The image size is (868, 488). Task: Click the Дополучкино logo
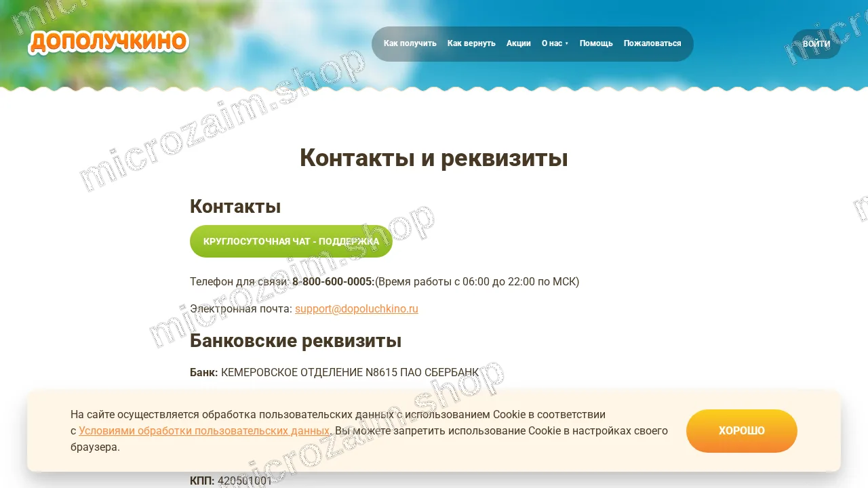[108, 42]
